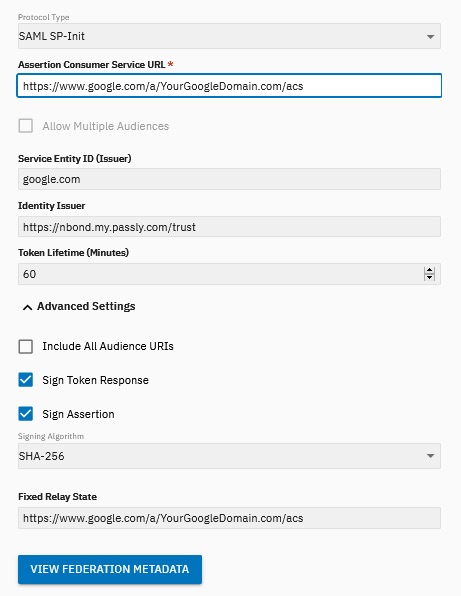Click the SHA-256 dropdown arrow

coord(430,456)
